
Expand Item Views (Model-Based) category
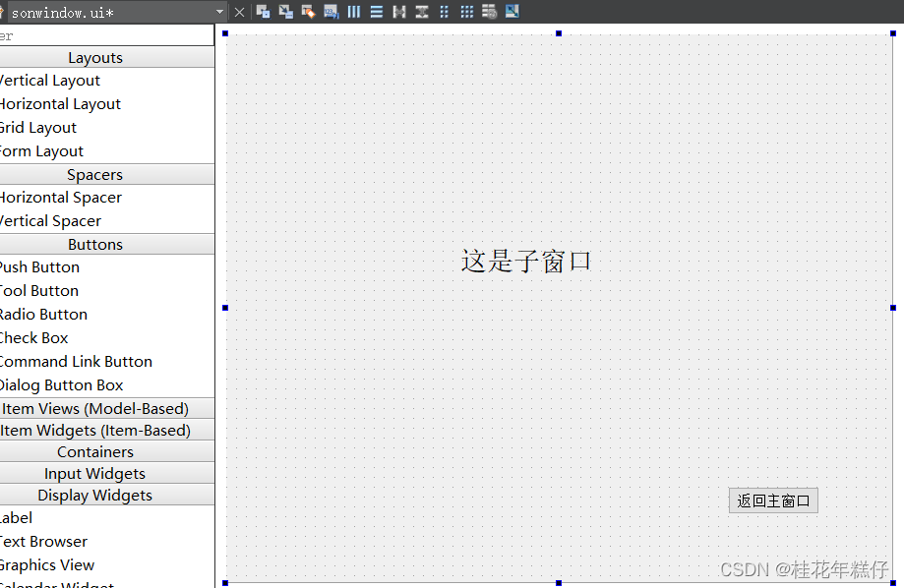pos(106,409)
